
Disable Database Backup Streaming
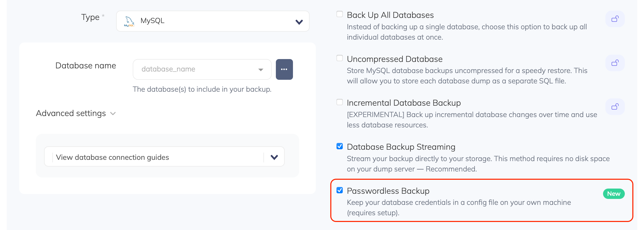(x=340, y=146)
